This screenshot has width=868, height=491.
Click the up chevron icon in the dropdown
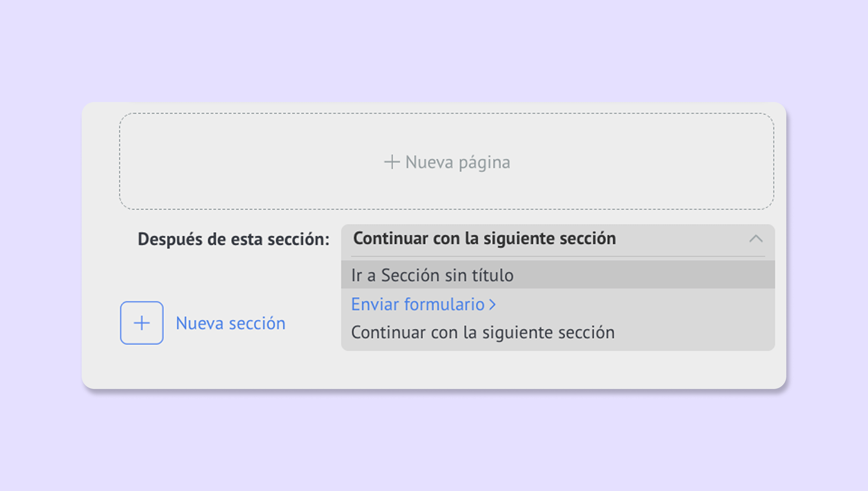point(756,239)
